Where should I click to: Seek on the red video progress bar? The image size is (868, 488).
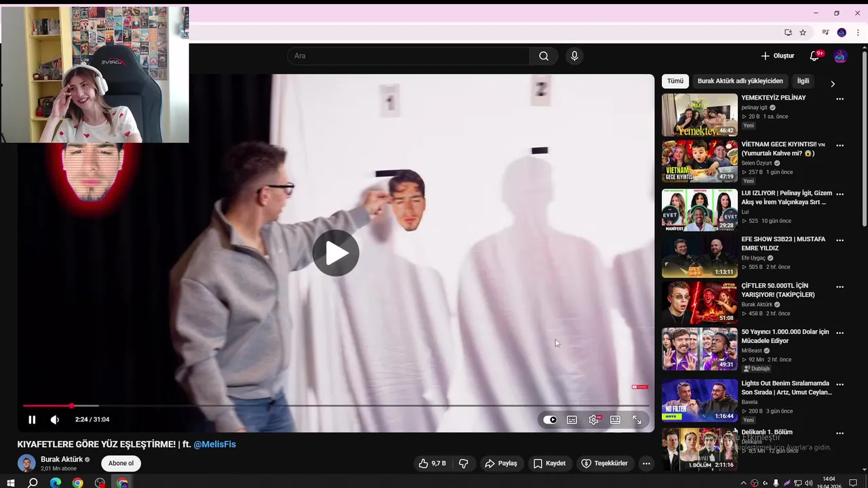coord(336,405)
